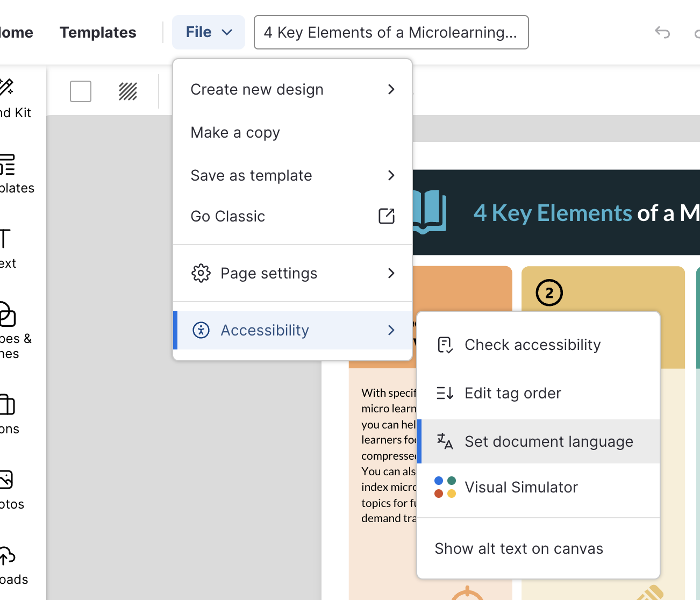The image size is (700, 600).
Task: Open the Visual Simulator
Action: coord(520,487)
